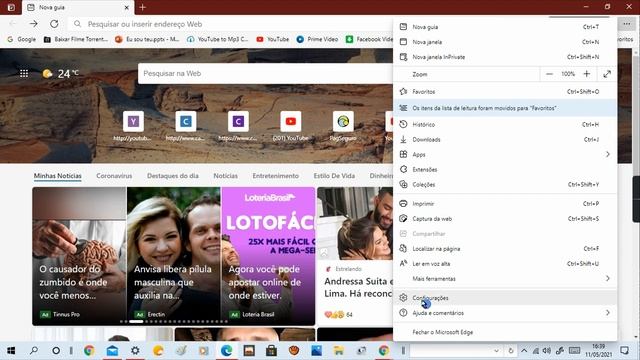Switch to Estilo De Vida tab
Image resolution: width=640 pixels, height=360 pixels.
334,176
